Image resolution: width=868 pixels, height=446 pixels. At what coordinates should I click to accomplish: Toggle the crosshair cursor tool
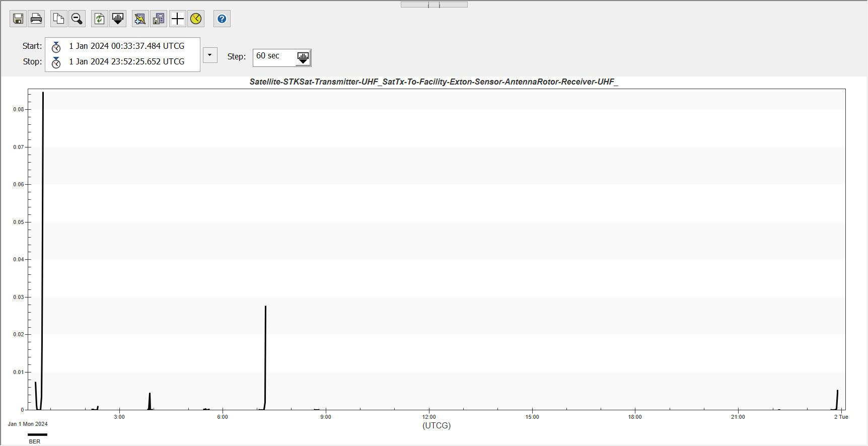pos(177,19)
